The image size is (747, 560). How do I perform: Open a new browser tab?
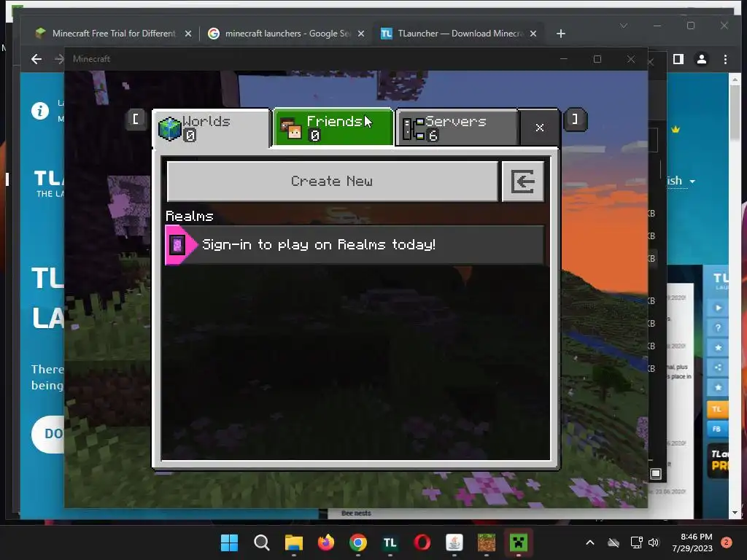561,34
